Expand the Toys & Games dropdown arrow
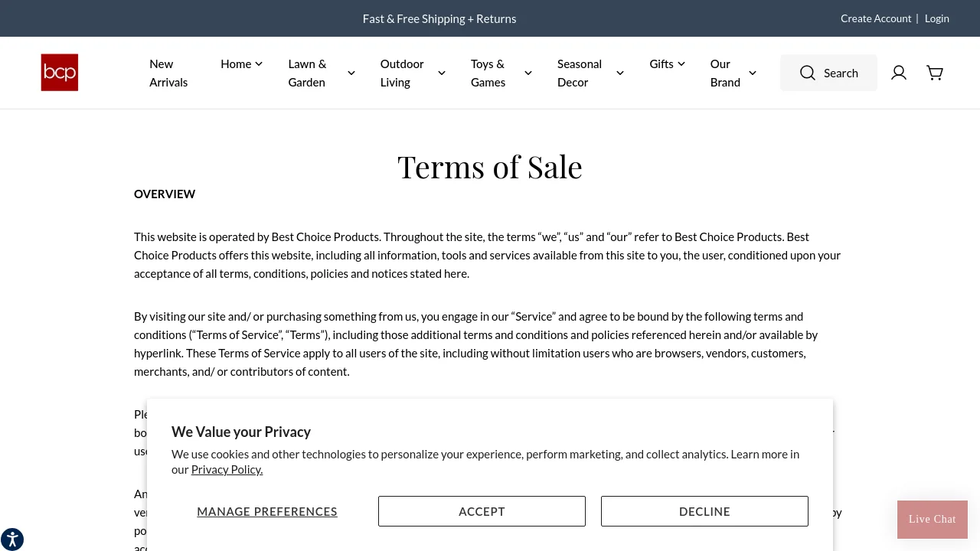 [528, 73]
